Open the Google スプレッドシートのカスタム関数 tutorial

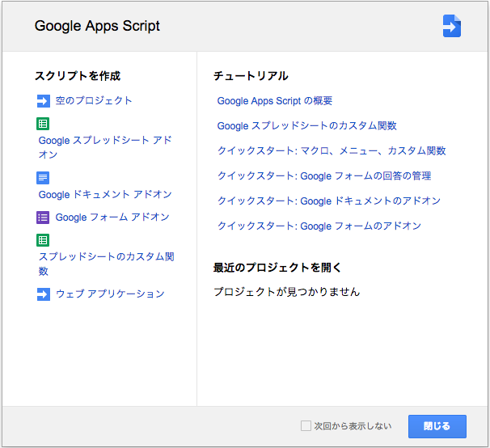[x=306, y=126]
